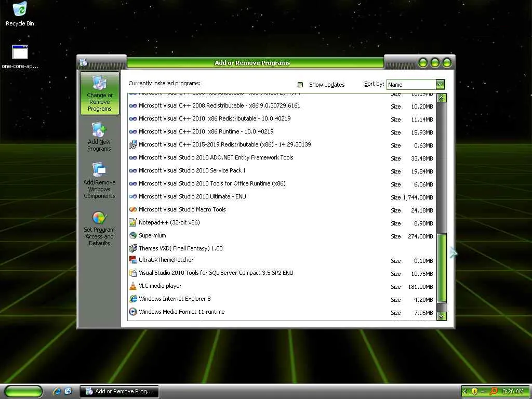532x399 pixels.
Task: Click Add or Remove Programs taskbar button
Action: [119, 391]
